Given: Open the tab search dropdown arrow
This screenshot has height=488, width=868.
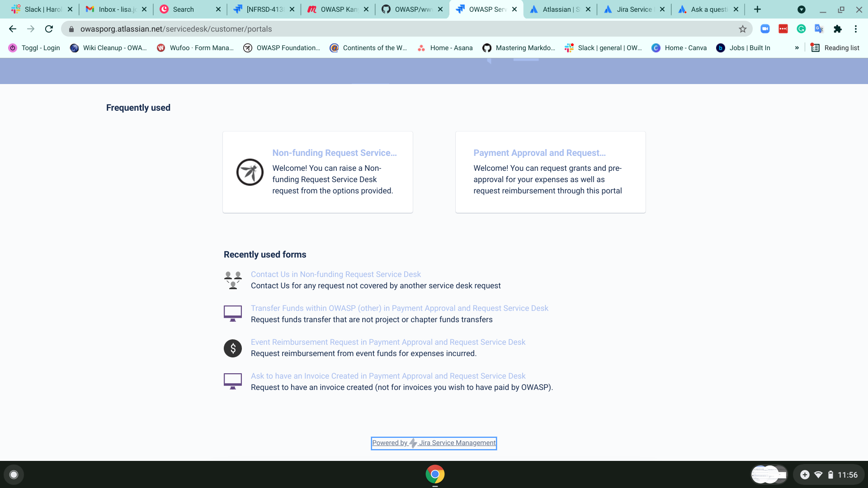Looking at the screenshot, I should click(x=802, y=9).
